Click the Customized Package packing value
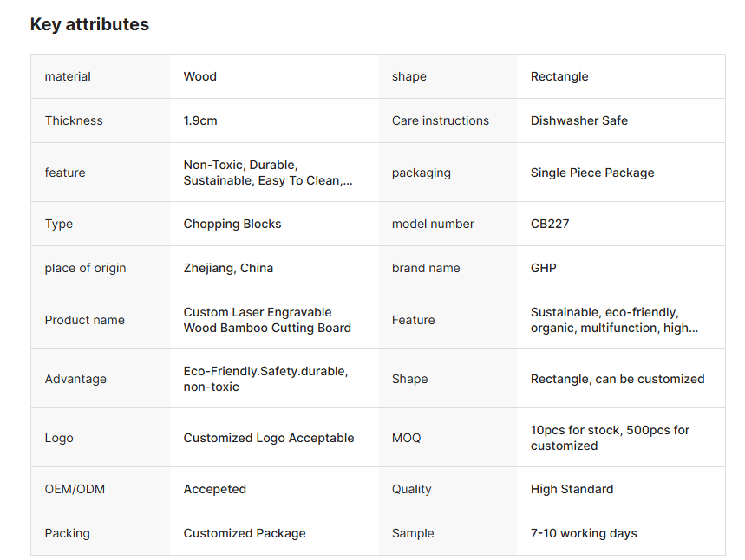Viewport: 745px width, 560px height. pyautogui.click(x=245, y=533)
